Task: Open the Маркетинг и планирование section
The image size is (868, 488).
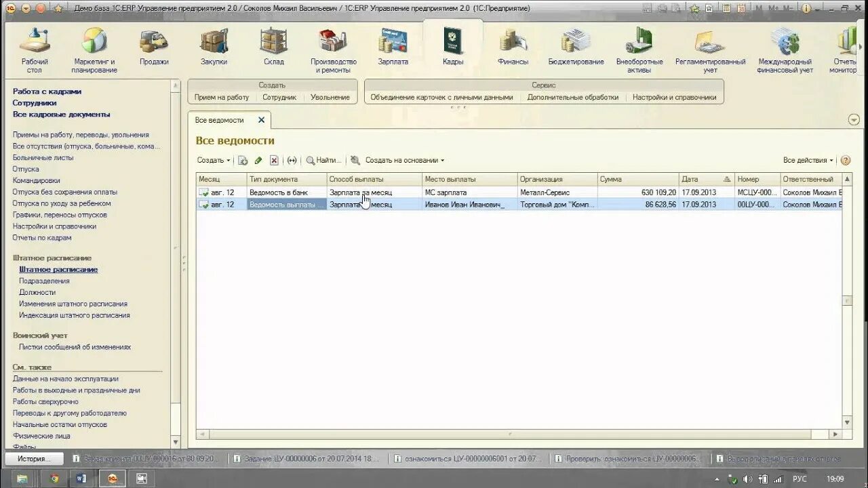Action: tap(94, 51)
